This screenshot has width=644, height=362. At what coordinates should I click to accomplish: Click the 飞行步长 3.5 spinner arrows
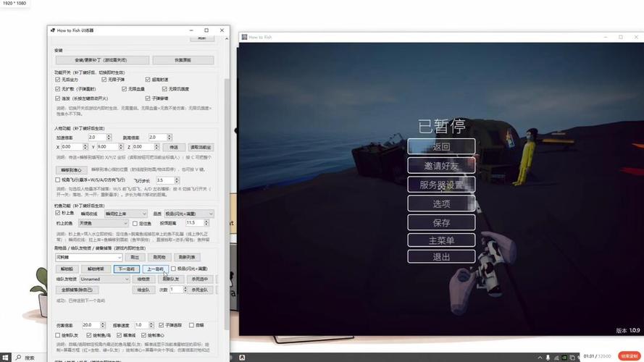177,180
